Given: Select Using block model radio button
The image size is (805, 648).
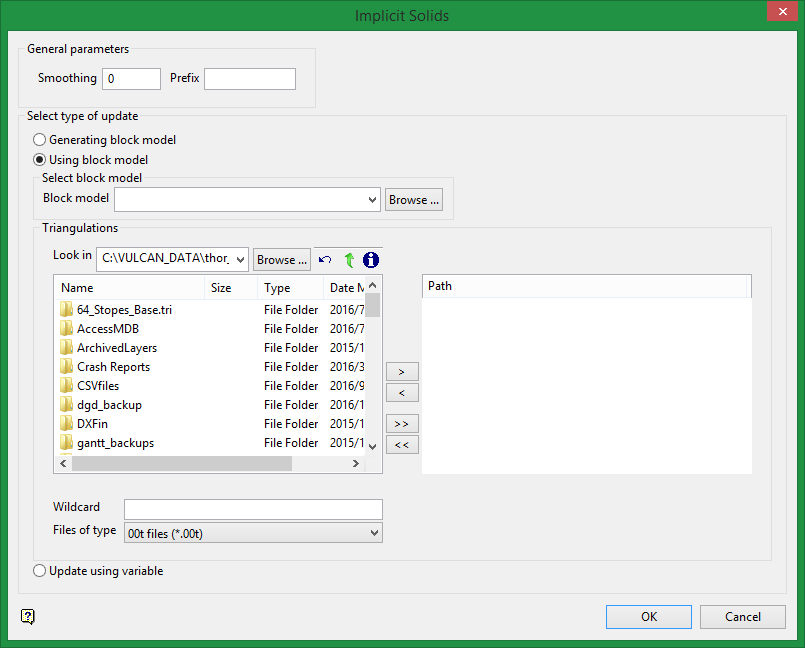Looking at the screenshot, I should [40, 159].
